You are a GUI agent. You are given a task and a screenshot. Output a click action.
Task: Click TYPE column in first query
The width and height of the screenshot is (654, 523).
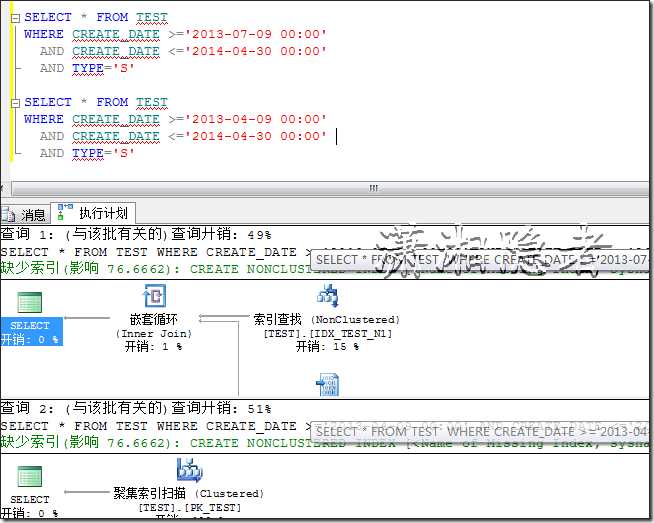click(x=88, y=68)
